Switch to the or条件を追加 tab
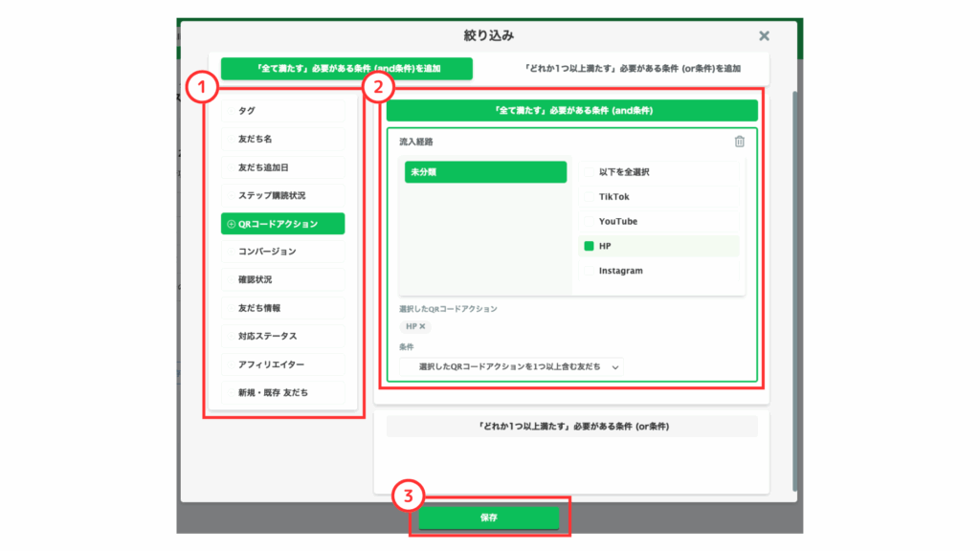 click(633, 69)
